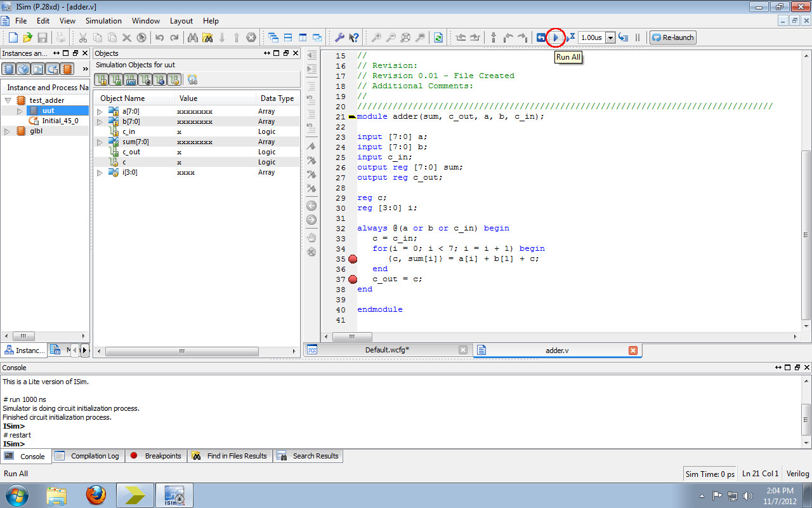Toggle the breakpoint on line 37
The height and width of the screenshot is (508, 812).
[353, 279]
